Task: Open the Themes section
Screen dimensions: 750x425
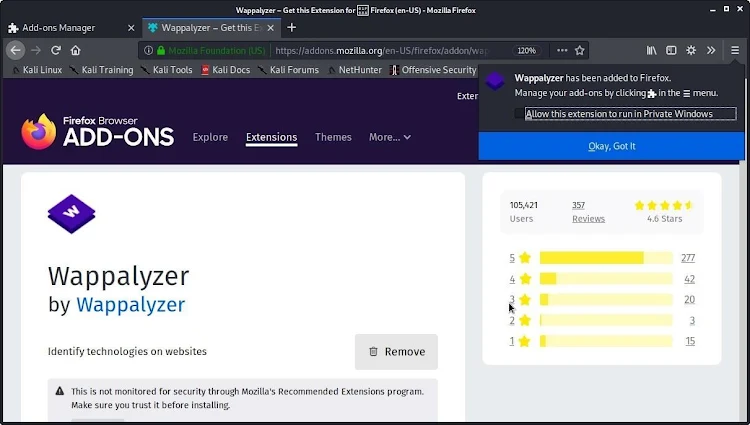Action: coord(333,137)
